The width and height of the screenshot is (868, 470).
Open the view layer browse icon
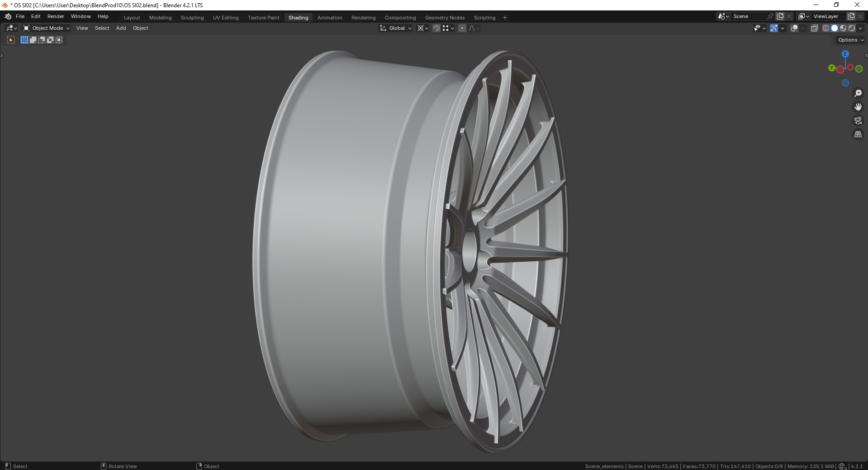[804, 16]
